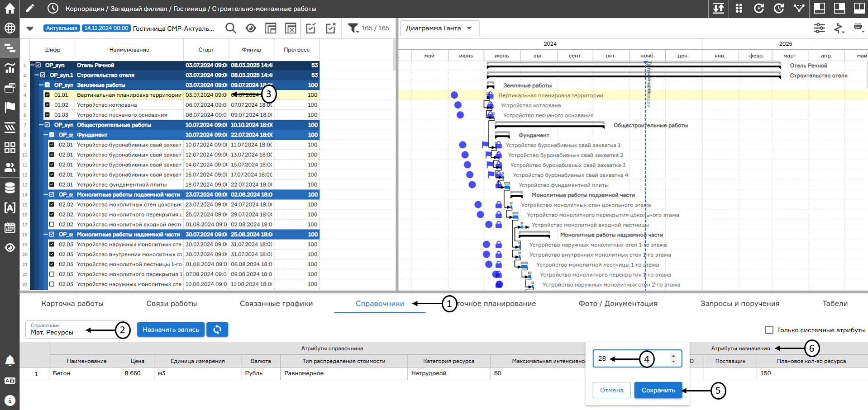Click the pencil edit icon in header

29,8
